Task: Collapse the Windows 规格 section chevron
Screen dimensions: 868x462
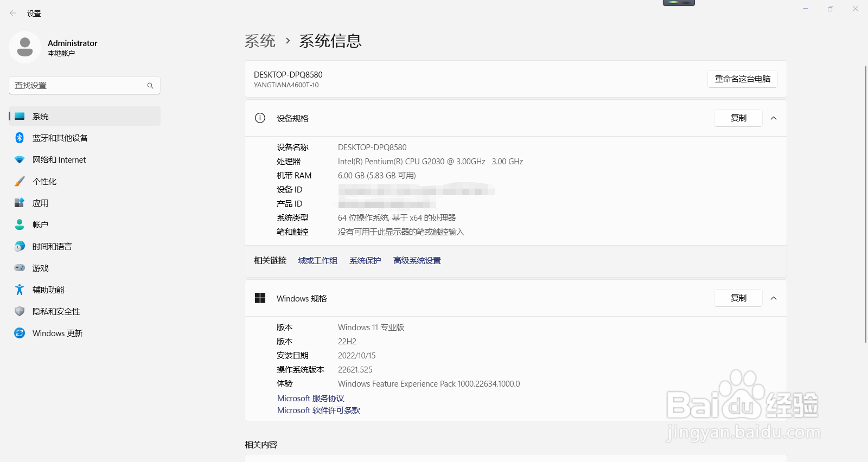Action: [x=774, y=298]
